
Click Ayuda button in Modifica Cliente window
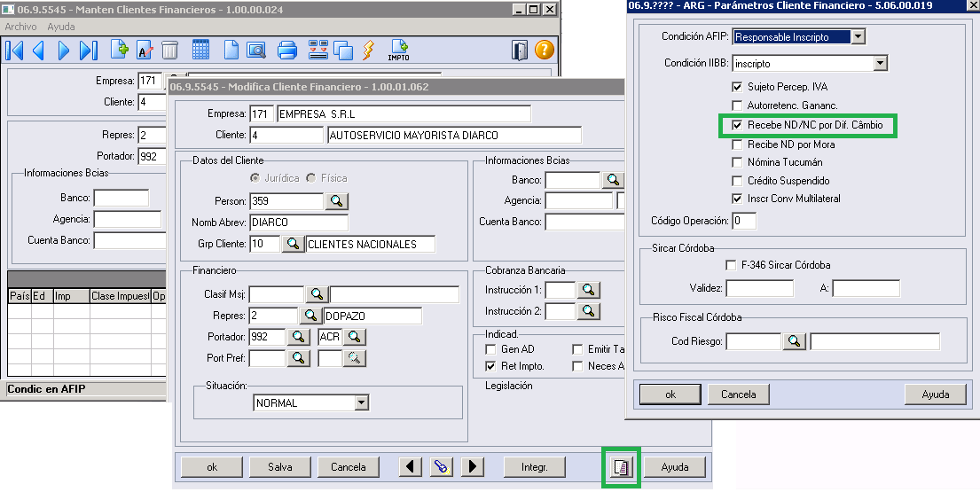click(675, 466)
